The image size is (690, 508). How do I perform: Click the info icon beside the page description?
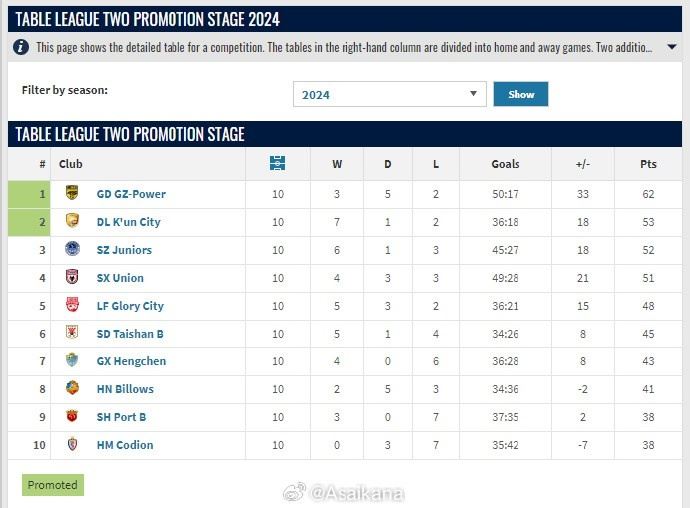pos(22,47)
